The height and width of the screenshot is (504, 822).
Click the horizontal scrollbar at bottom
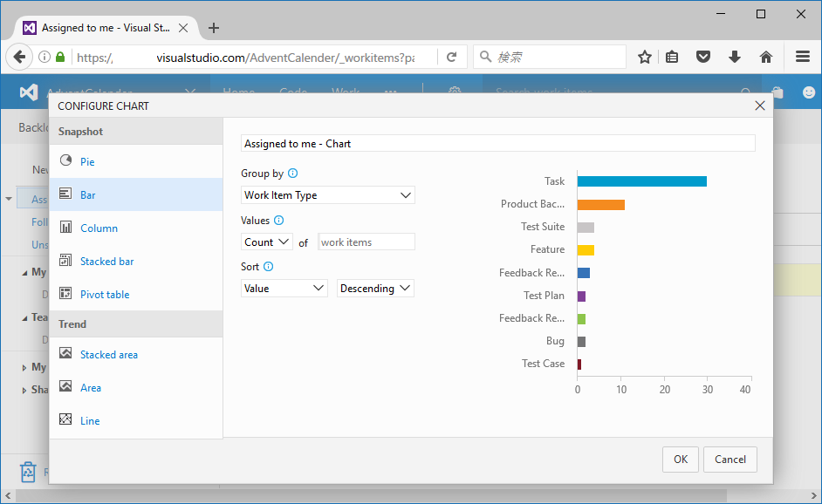371,495
